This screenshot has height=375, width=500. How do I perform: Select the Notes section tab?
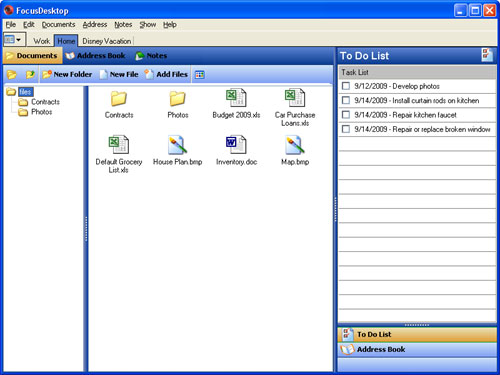tap(151, 56)
